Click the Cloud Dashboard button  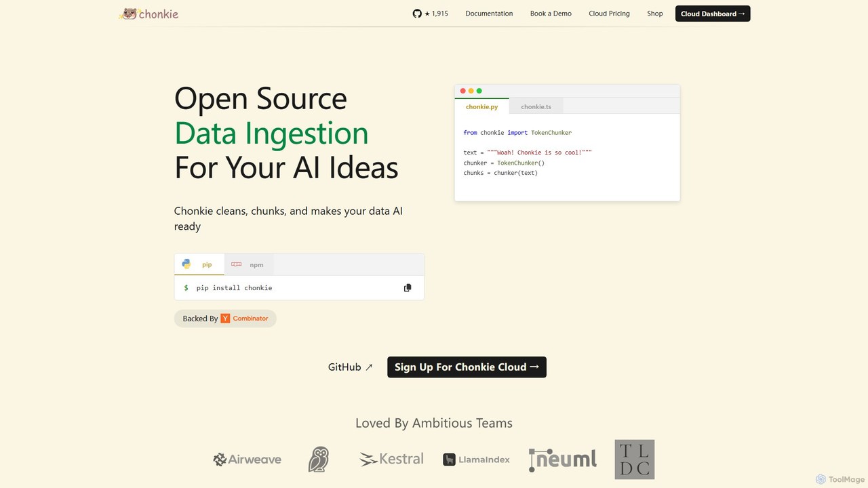[713, 14]
